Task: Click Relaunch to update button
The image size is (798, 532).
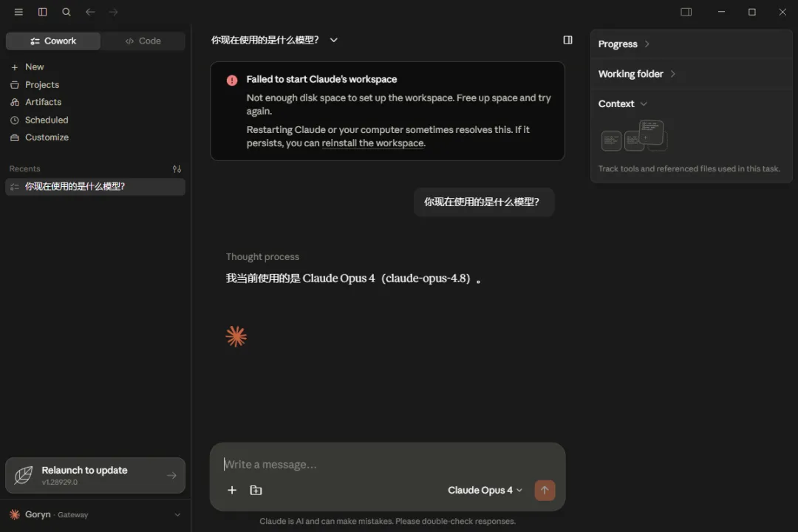Action: click(x=95, y=476)
